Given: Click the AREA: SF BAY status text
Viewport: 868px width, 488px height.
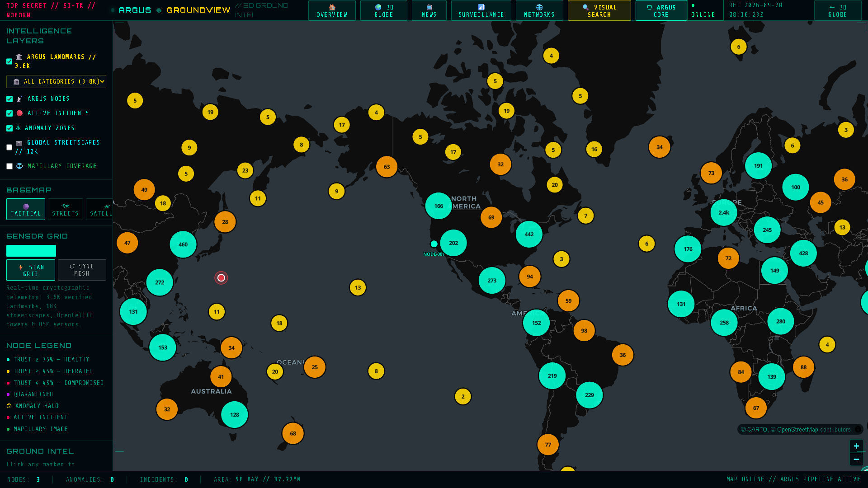Looking at the screenshot, I should (x=257, y=479).
